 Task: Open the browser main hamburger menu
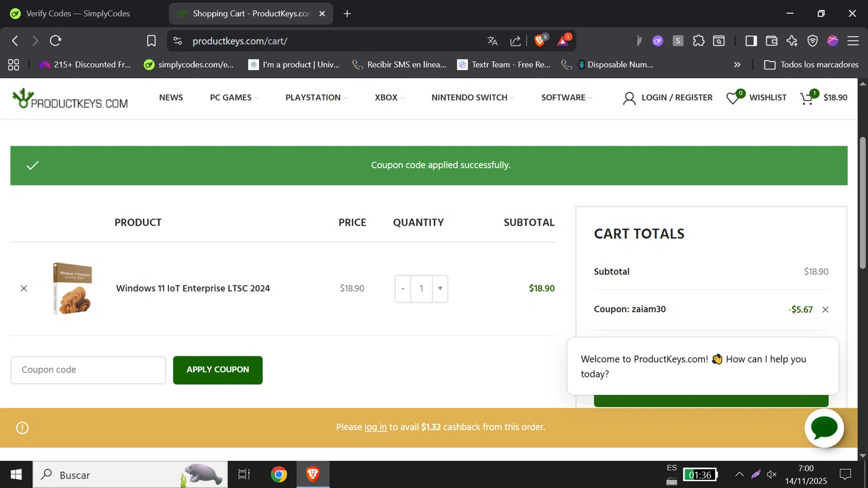pos(853,40)
